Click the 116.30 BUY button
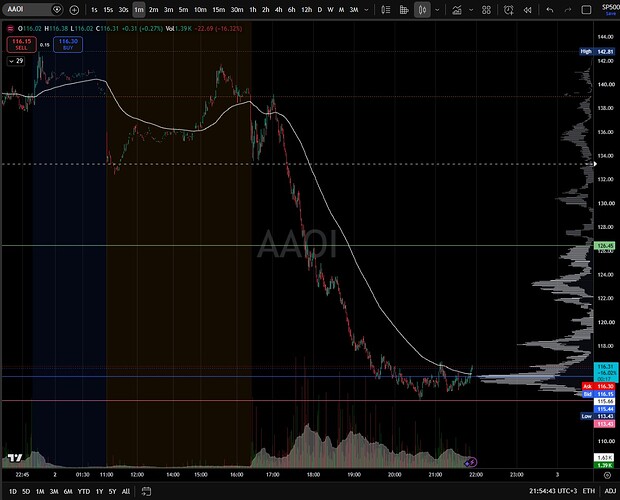 [x=68, y=44]
